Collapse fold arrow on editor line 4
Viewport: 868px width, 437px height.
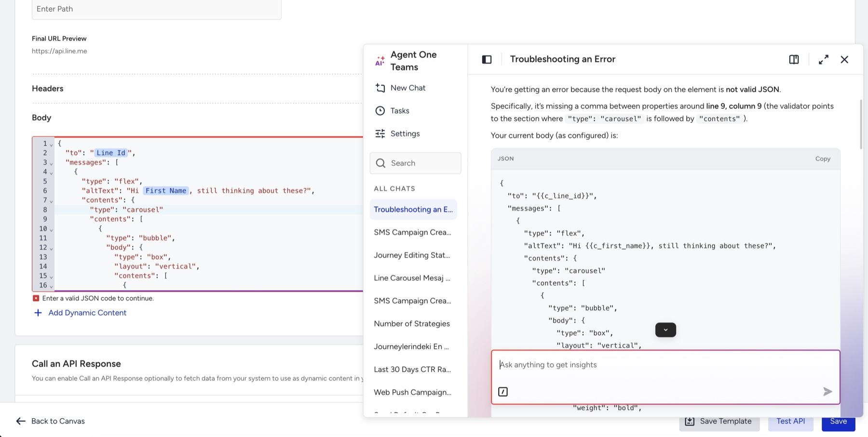[x=51, y=172]
